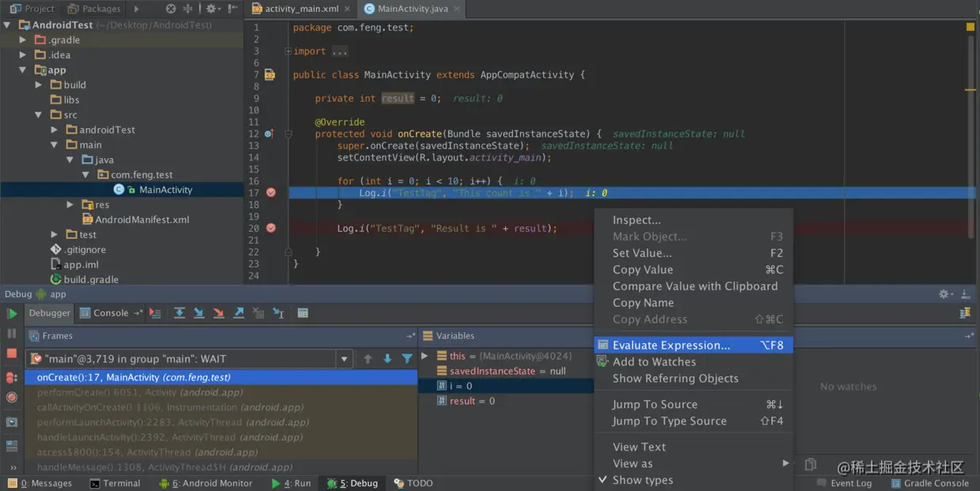Expand the 'this' variable node
The width and height of the screenshot is (980, 491).
[425, 357]
